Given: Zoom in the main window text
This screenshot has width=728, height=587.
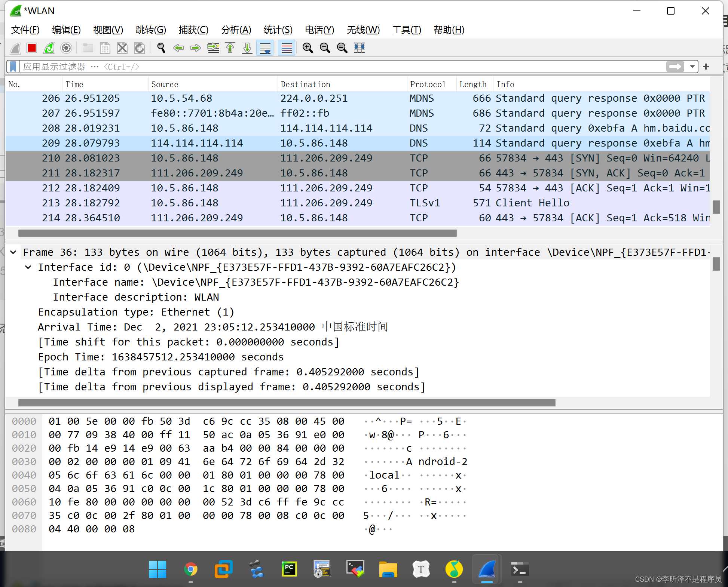Looking at the screenshot, I should coord(308,48).
